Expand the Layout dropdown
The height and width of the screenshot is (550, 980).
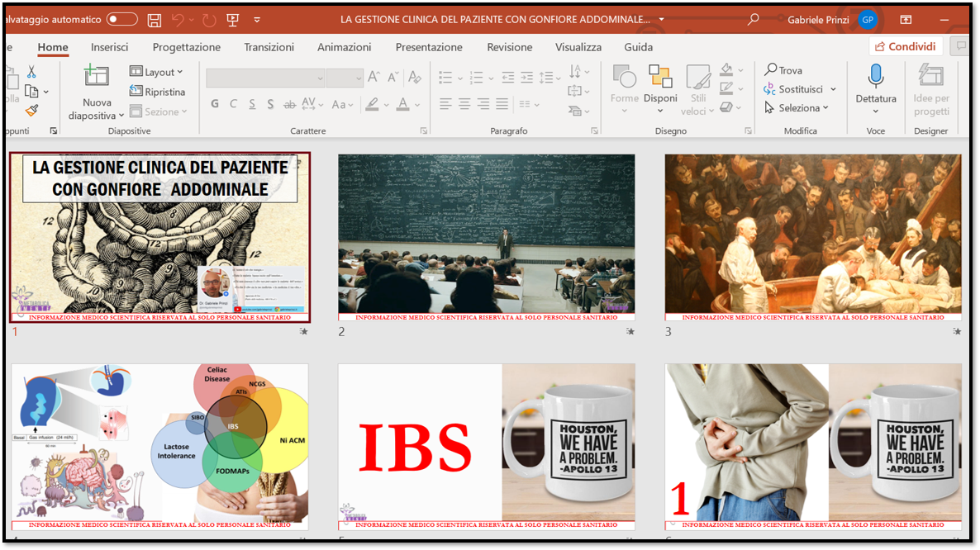pos(157,72)
